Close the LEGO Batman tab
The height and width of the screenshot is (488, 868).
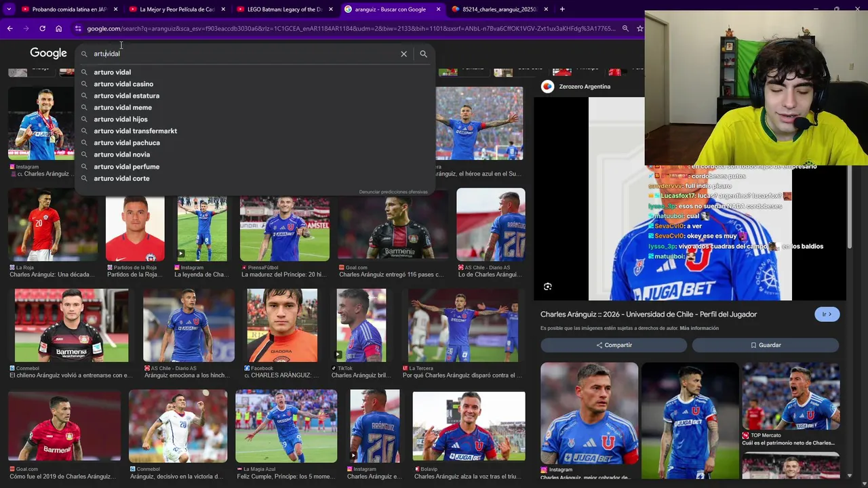(330, 9)
